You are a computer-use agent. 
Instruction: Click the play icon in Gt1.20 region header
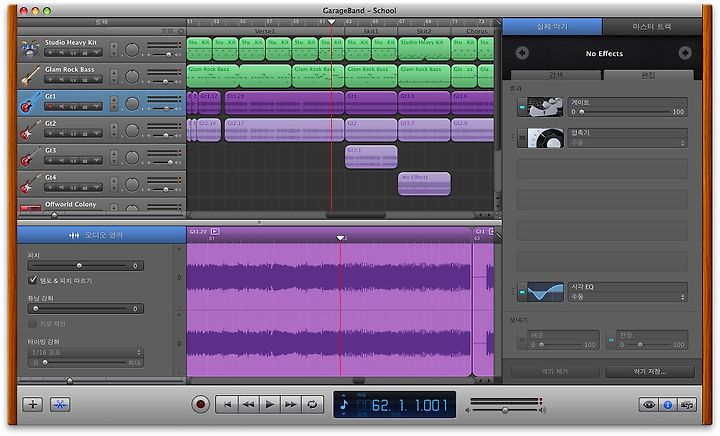214,231
